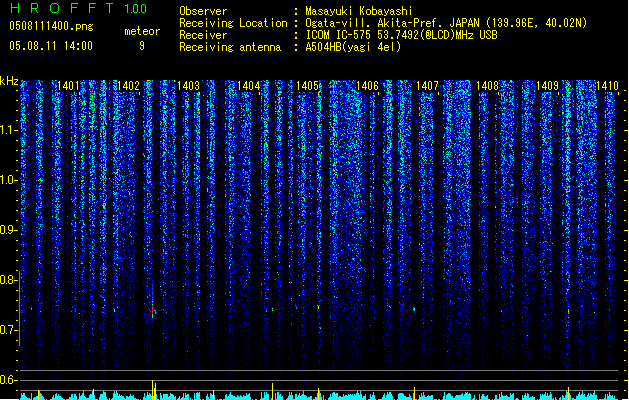Click the version number 1.0.0
Screen dimensions: 629x400
click(136, 9)
